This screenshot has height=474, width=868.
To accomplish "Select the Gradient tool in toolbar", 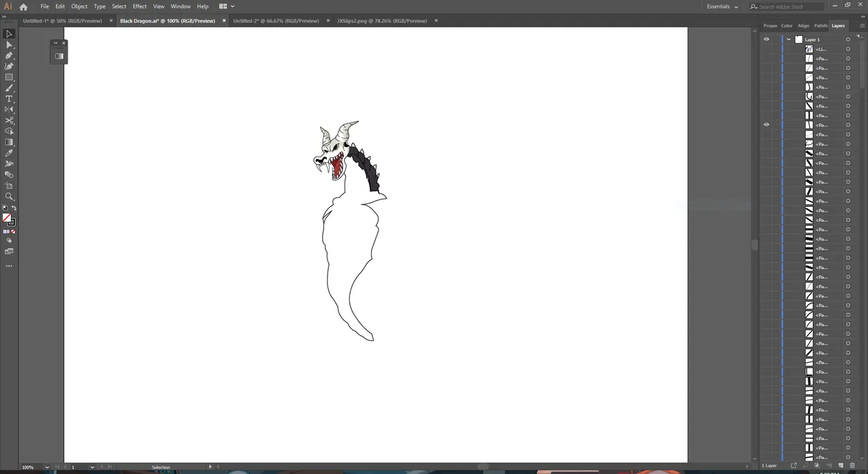I will point(9,142).
